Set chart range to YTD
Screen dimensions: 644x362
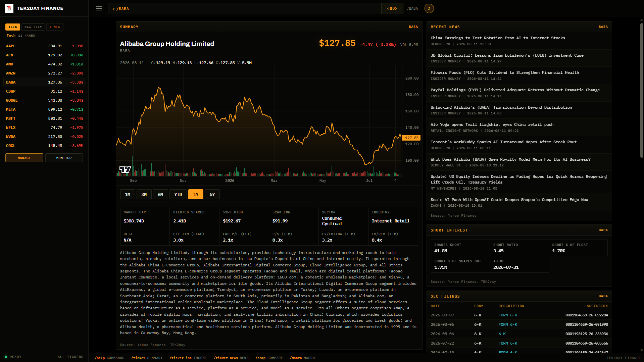(178, 194)
